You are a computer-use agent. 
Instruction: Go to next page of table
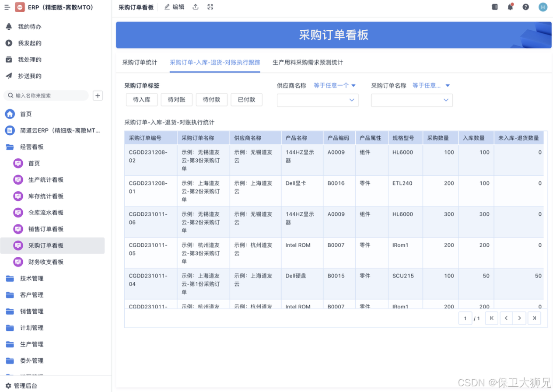519,318
